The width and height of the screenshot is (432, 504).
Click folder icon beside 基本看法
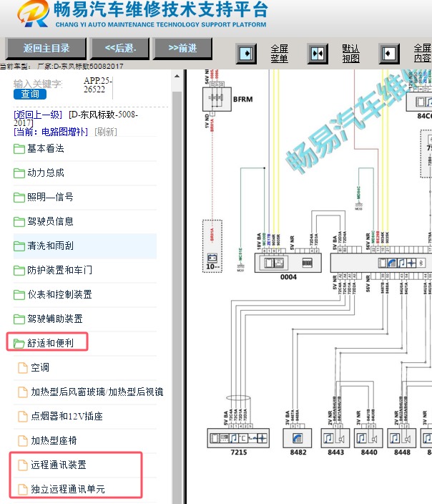(x=19, y=149)
